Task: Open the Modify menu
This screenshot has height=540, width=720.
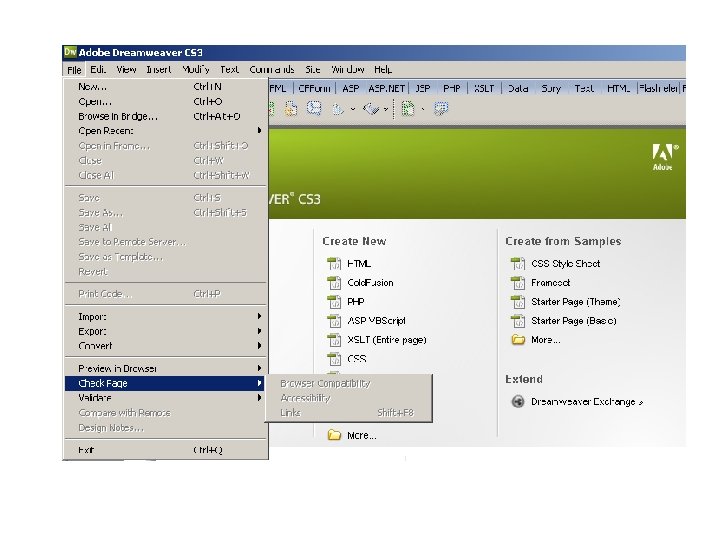Action: [x=196, y=69]
